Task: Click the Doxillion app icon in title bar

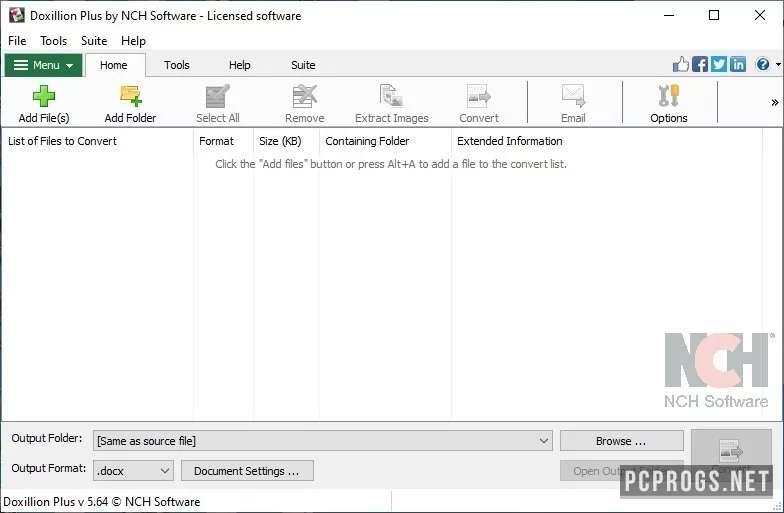Action: point(16,15)
